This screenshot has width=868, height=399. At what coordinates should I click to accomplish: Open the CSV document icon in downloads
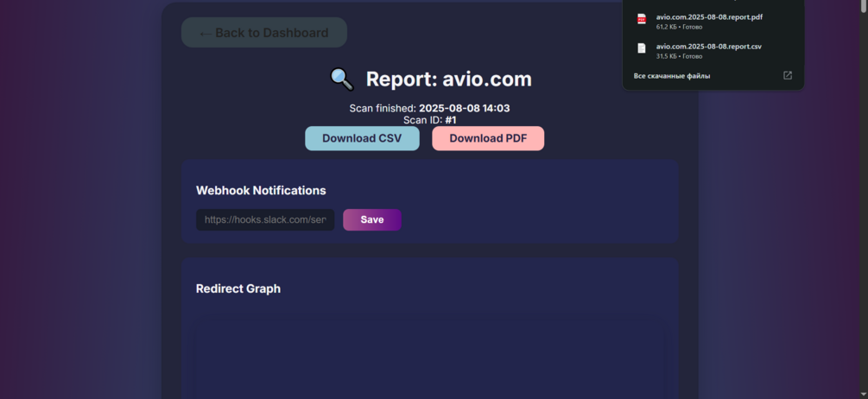point(641,48)
